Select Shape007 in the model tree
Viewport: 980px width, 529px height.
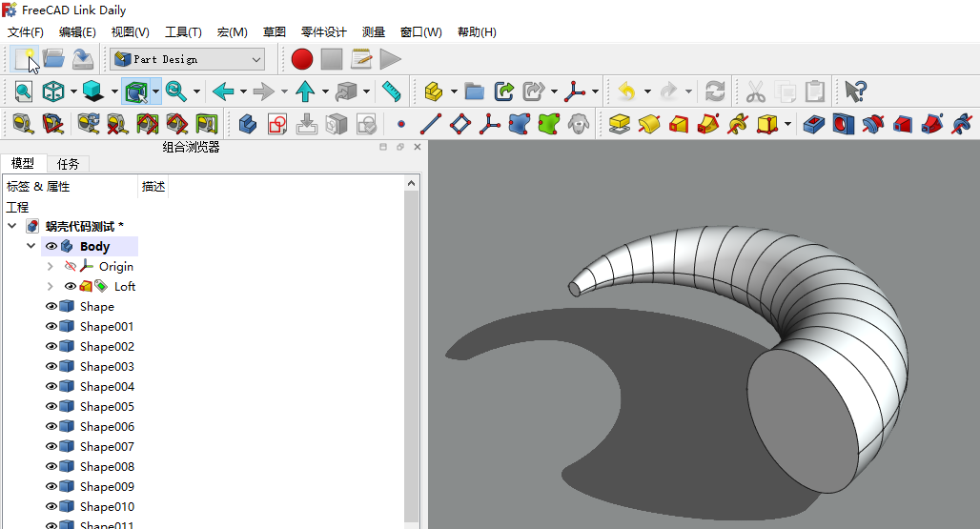tap(107, 447)
